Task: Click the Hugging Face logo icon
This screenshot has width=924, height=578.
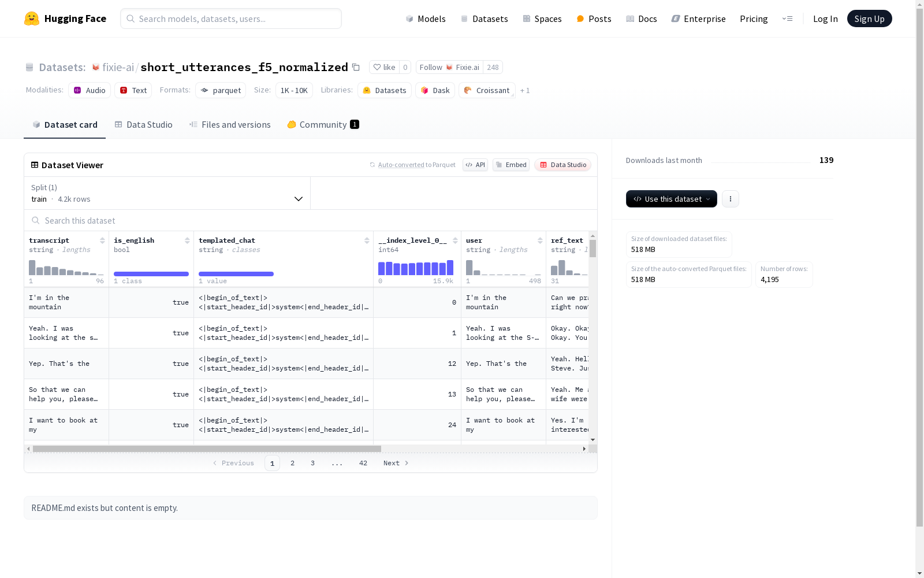Action: [x=32, y=18]
